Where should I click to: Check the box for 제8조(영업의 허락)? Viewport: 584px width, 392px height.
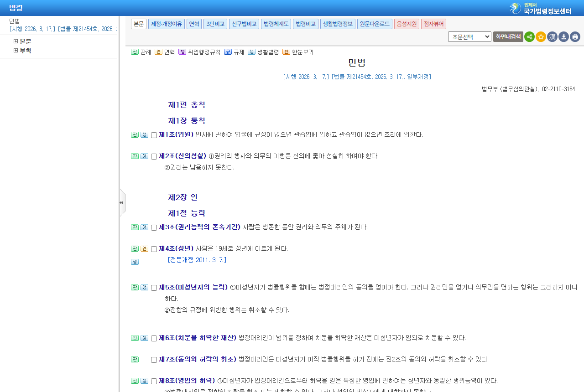click(154, 382)
